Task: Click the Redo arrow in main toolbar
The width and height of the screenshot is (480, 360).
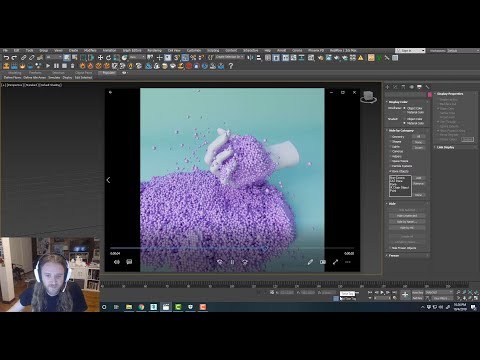Action: coord(14,58)
